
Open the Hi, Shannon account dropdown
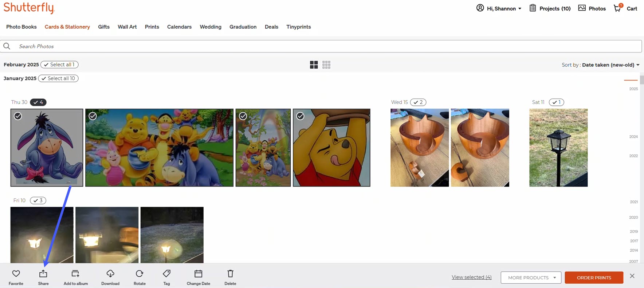[x=504, y=8]
